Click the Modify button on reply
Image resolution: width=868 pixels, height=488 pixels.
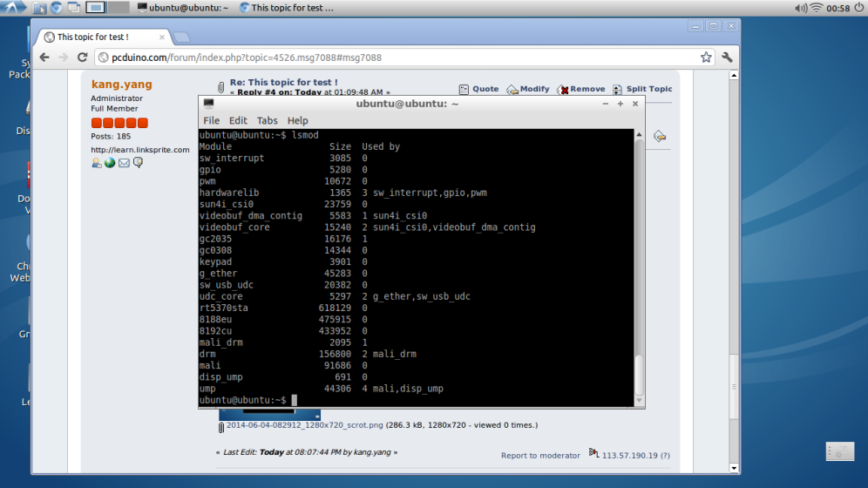pyautogui.click(x=528, y=89)
